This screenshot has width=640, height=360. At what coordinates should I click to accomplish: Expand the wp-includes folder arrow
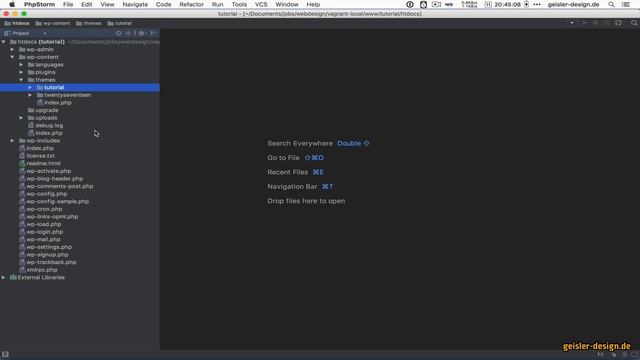click(12, 141)
